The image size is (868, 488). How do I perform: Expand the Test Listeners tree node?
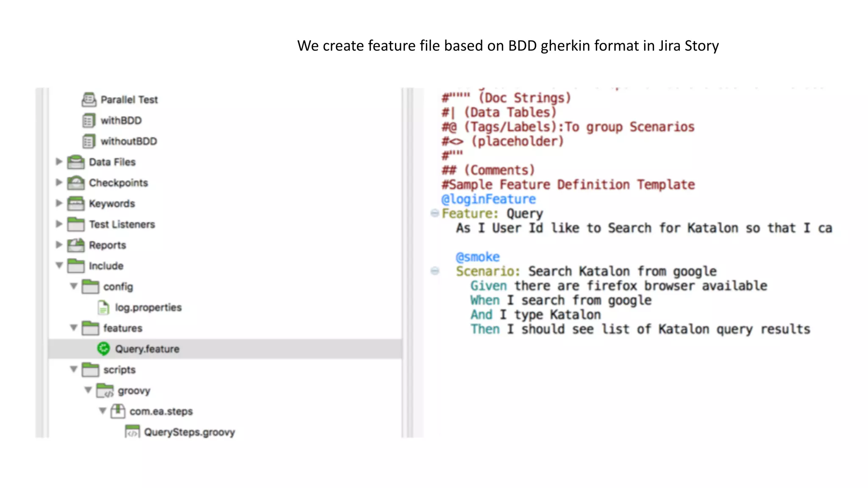(x=59, y=224)
